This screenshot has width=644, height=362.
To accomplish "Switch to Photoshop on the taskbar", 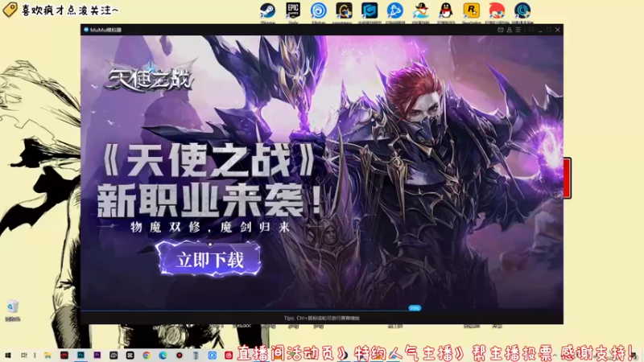I will tap(80, 356).
